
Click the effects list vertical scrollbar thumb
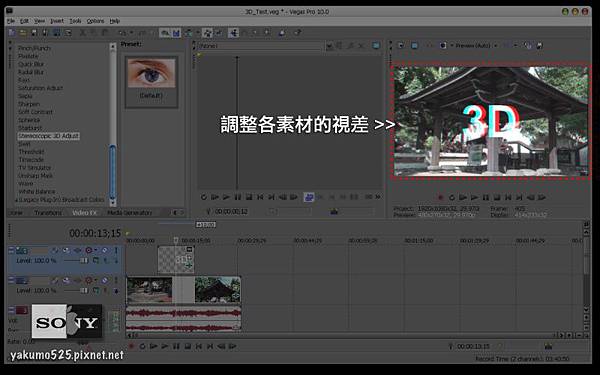112,171
